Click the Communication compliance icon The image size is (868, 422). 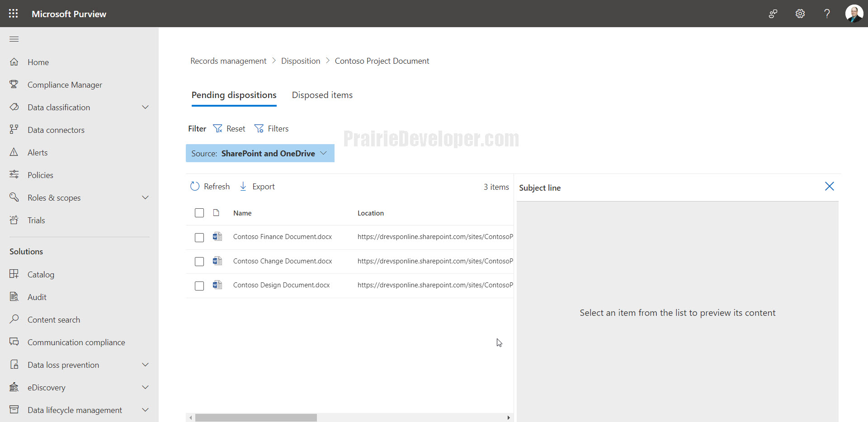click(x=14, y=342)
